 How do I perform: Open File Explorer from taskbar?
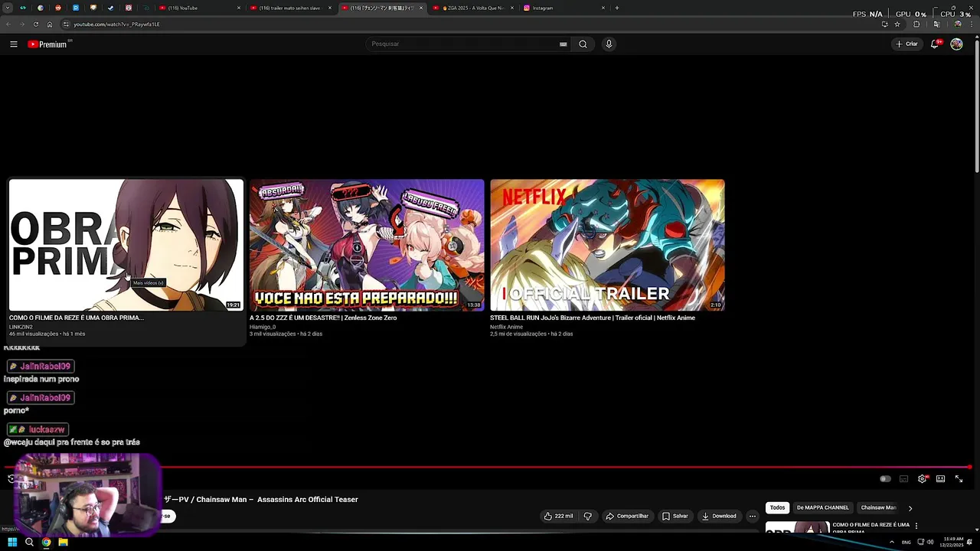tap(63, 543)
